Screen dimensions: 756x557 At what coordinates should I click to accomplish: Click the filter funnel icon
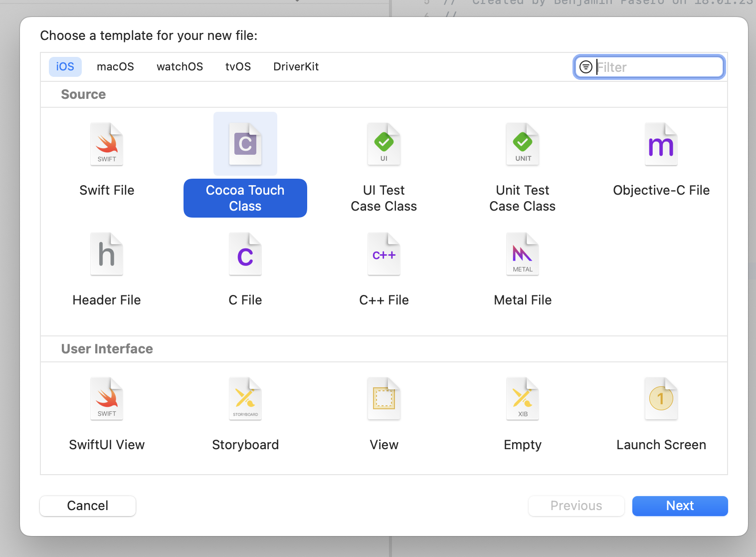click(x=585, y=67)
